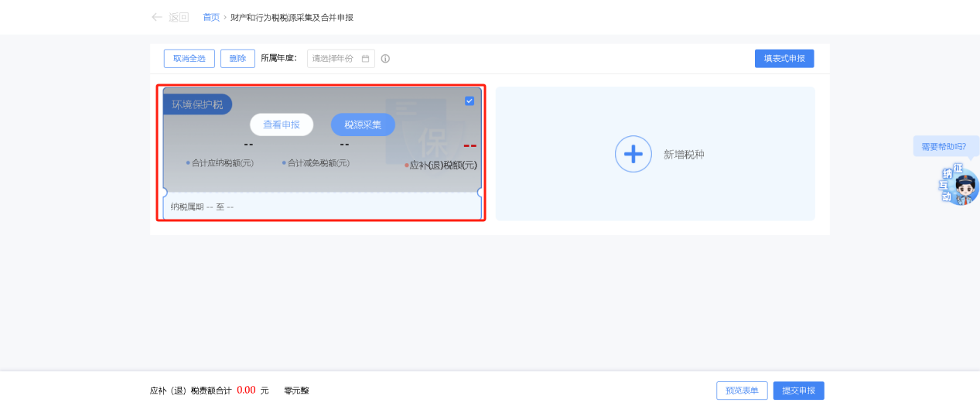Open 查看申报 on the tax card

click(282, 125)
